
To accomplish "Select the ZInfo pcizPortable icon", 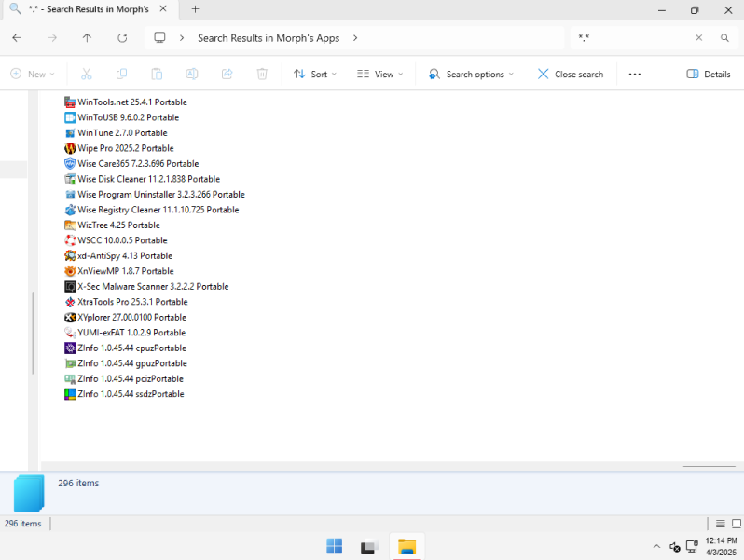I will (70, 379).
